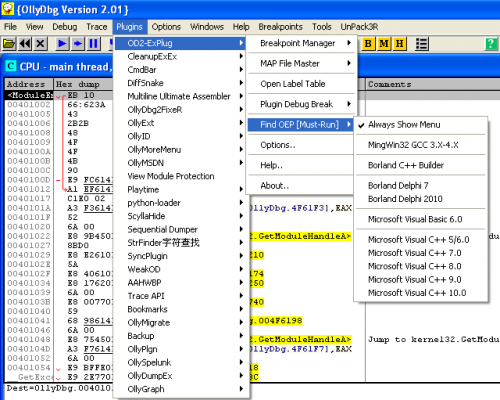The height and width of the screenshot is (400, 500).
Task: Open memory map via yellow M icon
Action: [384, 44]
